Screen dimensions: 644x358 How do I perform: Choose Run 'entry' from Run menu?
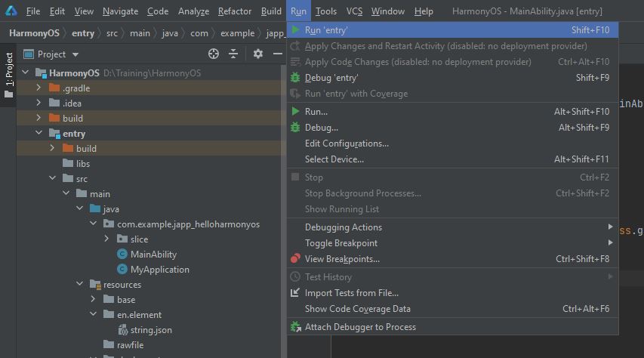coord(452,30)
